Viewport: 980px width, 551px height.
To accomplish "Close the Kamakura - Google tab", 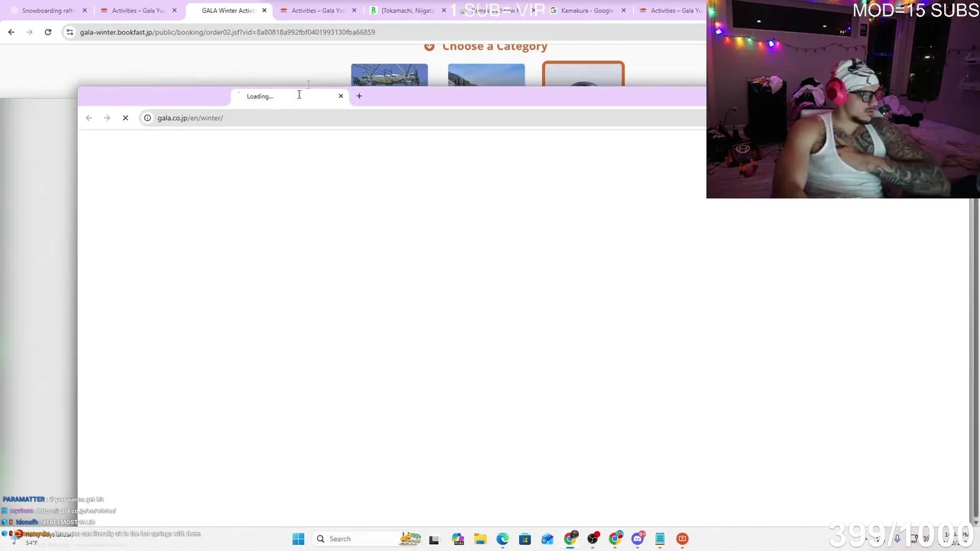I will click(623, 11).
